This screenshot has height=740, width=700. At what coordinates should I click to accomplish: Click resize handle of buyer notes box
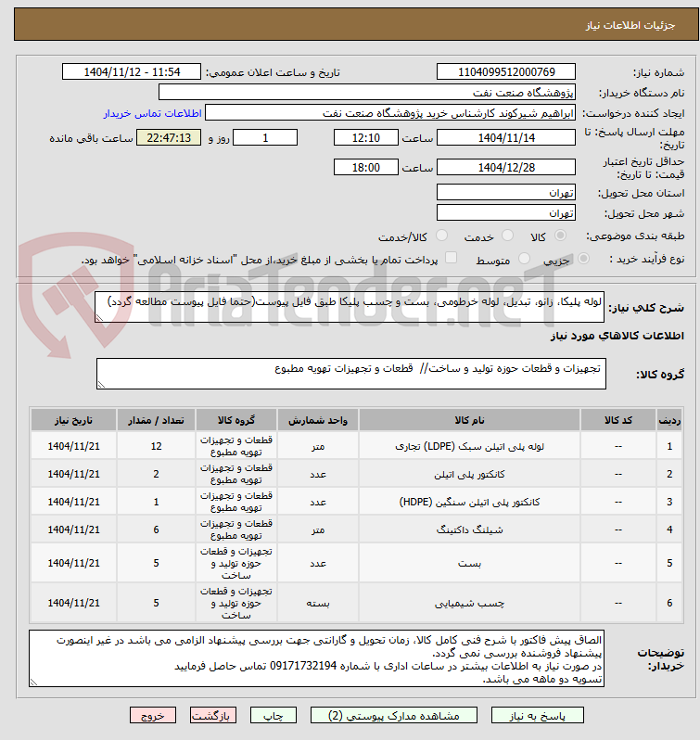(x=34, y=682)
